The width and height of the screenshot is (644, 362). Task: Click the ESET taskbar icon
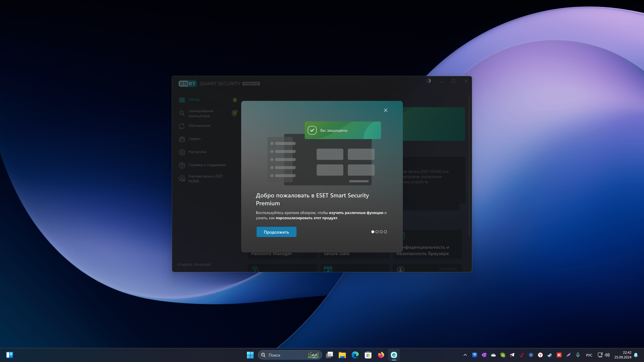pos(394,355)
